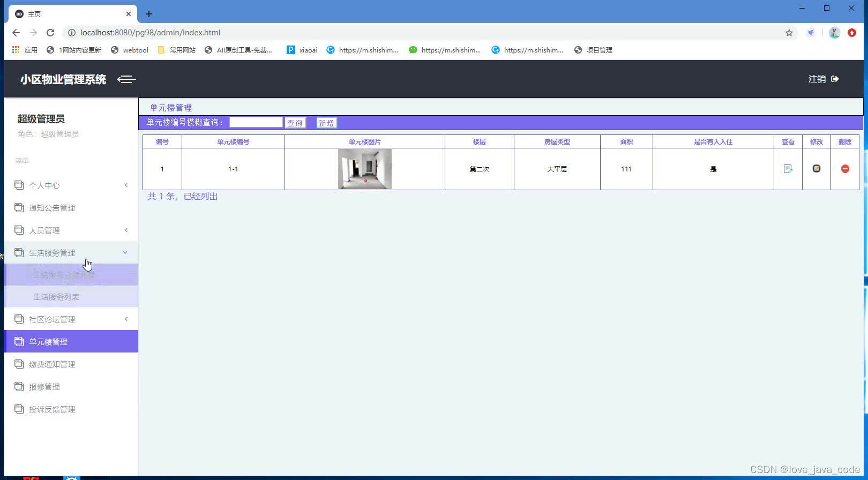The height and width of the screenshot is (480, 868).
Task: Open 缴费通知管理 menu item
Action: pos(71,364)
